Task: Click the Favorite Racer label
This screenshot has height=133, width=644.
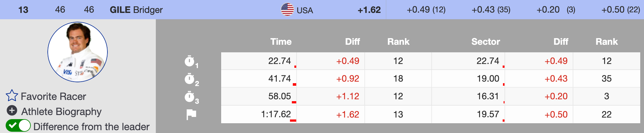Action: [x=53, y=96]
